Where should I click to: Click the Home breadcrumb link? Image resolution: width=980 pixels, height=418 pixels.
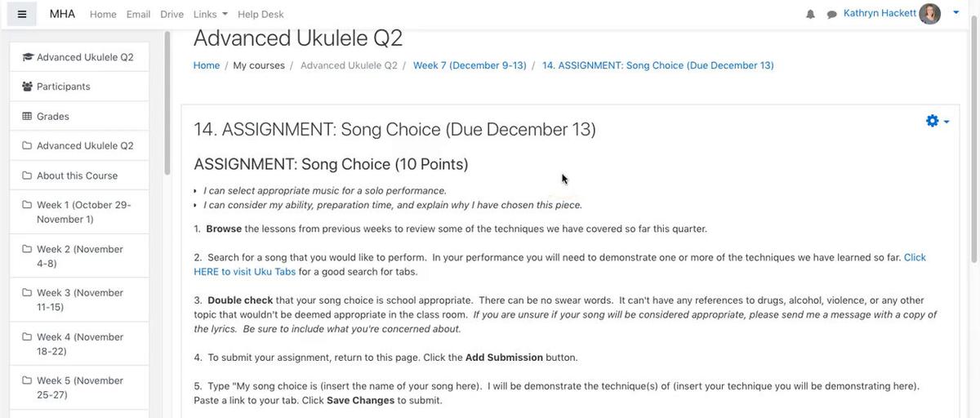point(207,65)
